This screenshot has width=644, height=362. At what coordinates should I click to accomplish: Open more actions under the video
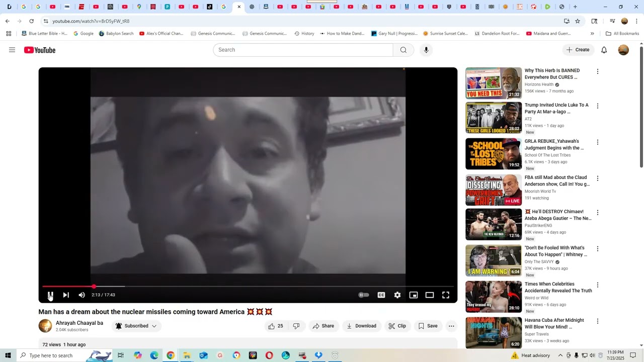click(x=451, y=326)
